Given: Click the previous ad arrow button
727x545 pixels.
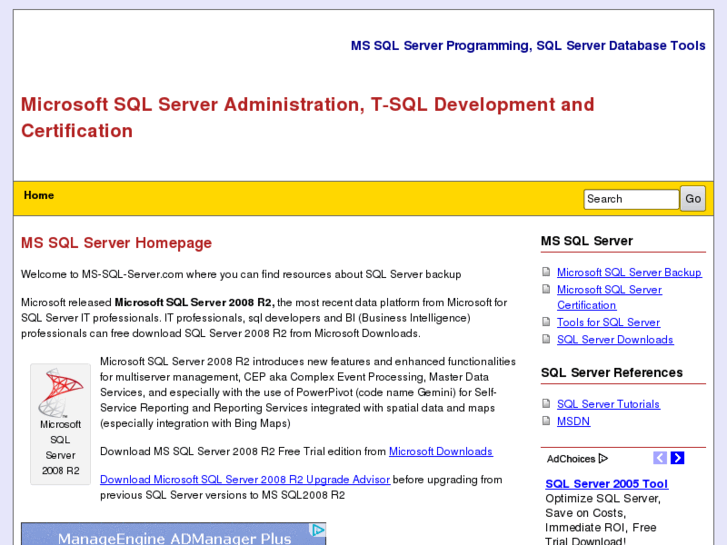Looking at the screenshot, I should click(x=660, y=458).
